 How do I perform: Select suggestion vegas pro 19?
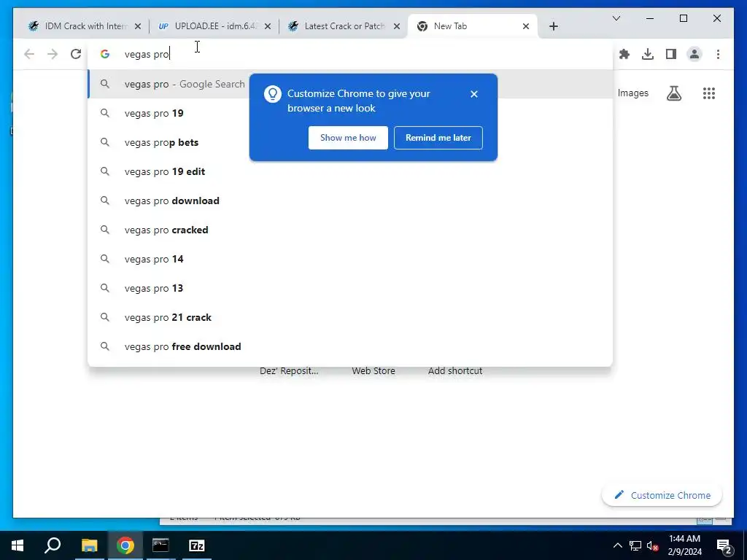click(350, 113)
